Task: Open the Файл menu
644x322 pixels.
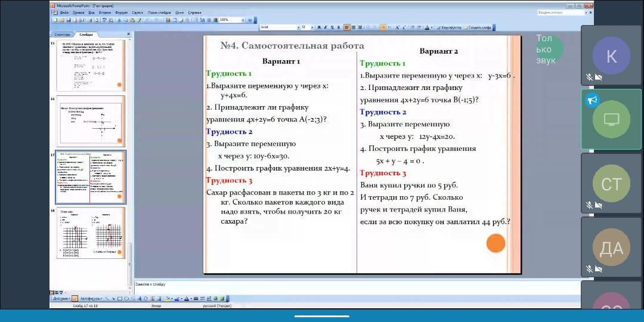Action: pos(64,13)
